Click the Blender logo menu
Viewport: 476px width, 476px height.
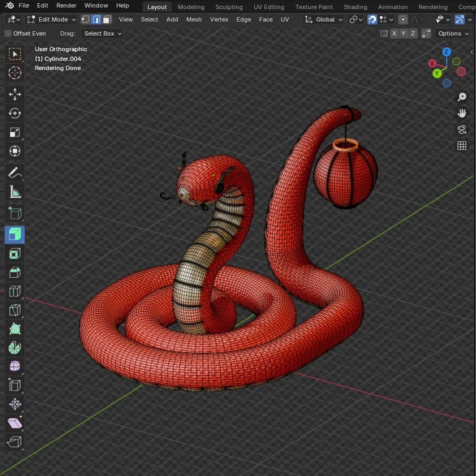tap(10, 5)
